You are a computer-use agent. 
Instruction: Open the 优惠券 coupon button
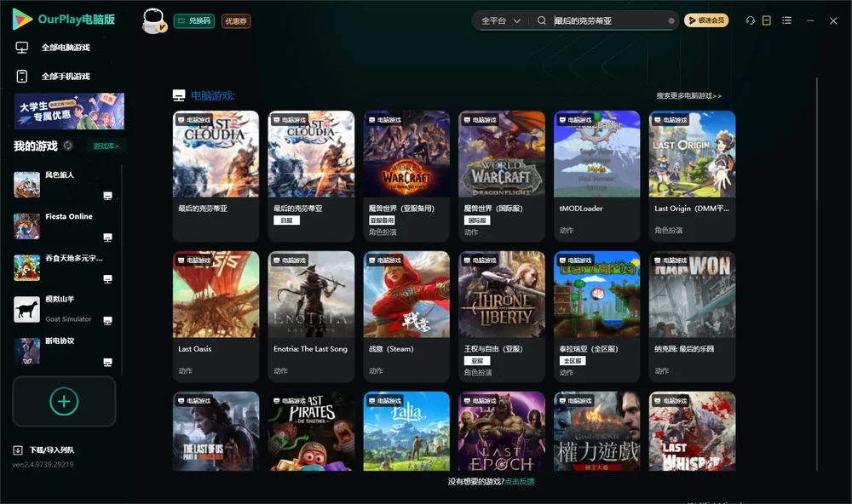tap(236, 20)
